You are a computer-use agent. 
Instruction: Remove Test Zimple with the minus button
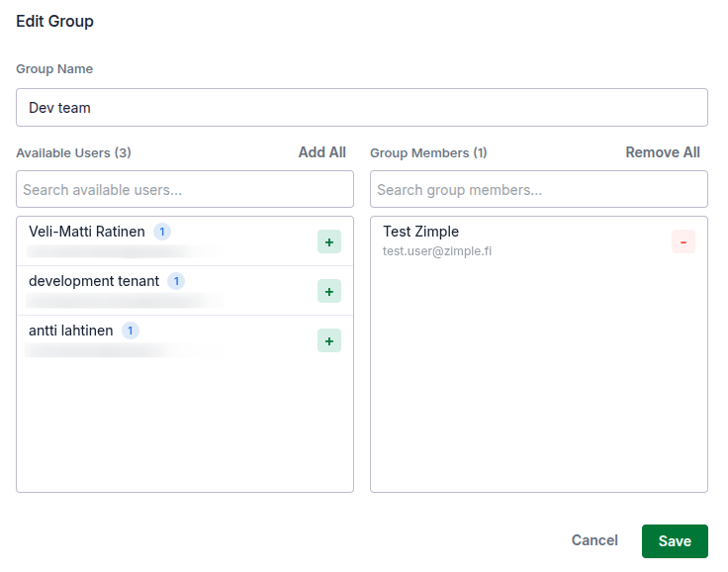(x=683, y=241)
